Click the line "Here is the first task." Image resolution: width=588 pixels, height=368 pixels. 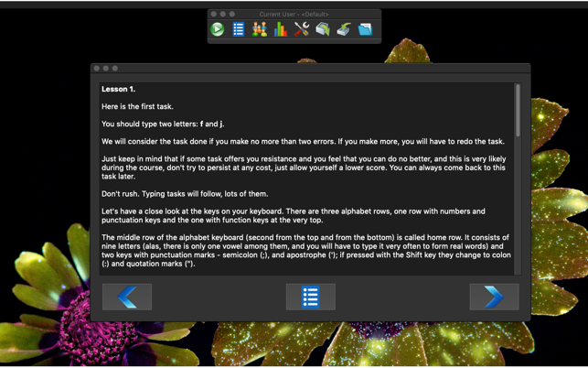137,106
